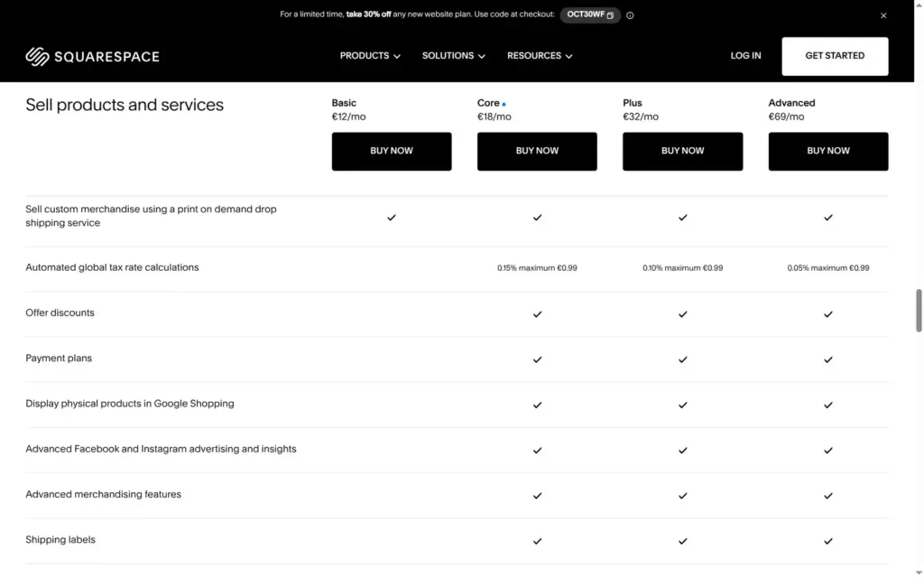Click Core checkmark for Advanced merchandising features
Viewport: 924px width, 578px height.
537,496
